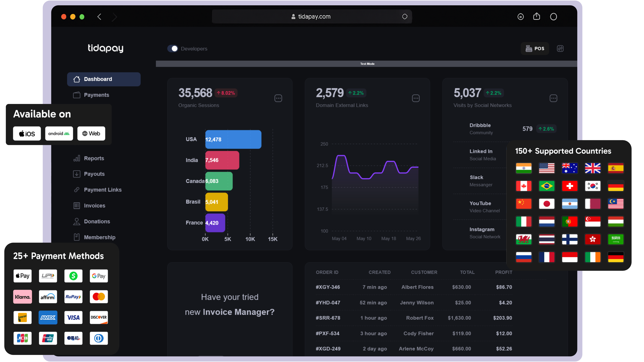The height and width of the screenshot is (362, 644).
Task: Select the Diners Club icon
Action: pyautogui.click(x=99, y=338)
